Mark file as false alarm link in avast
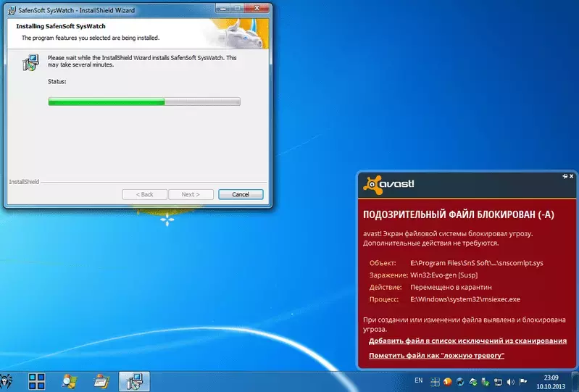Viewport: 579px width, 392px height. [x=436, y=356]
